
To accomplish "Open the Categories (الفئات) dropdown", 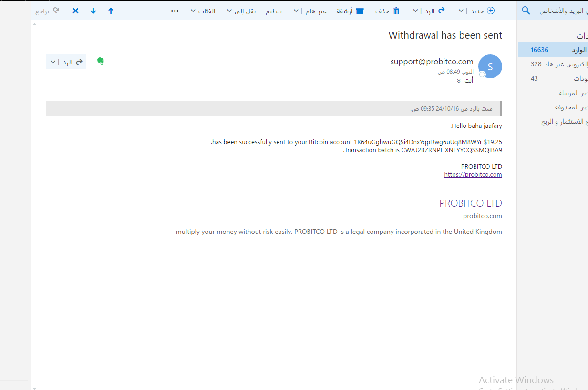I will [203, 11].
